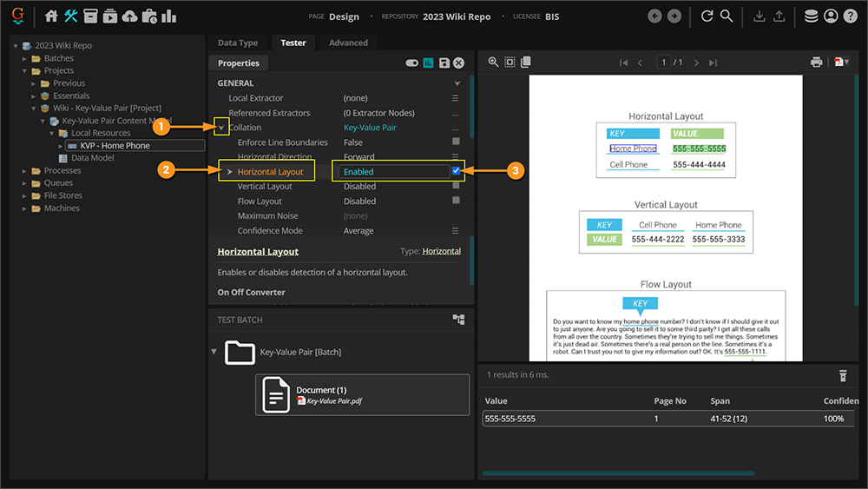Open the Help question mark icon
This screenshot has height=489, width=868.
850,17
